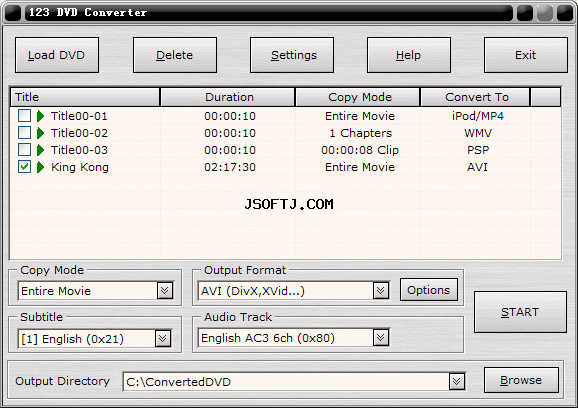Image resolution: width=578 pixels, height=408 pixels.
Task: Click the AVI (DivX,XVid...) format combo box
Action: click(x=293, y=291)
